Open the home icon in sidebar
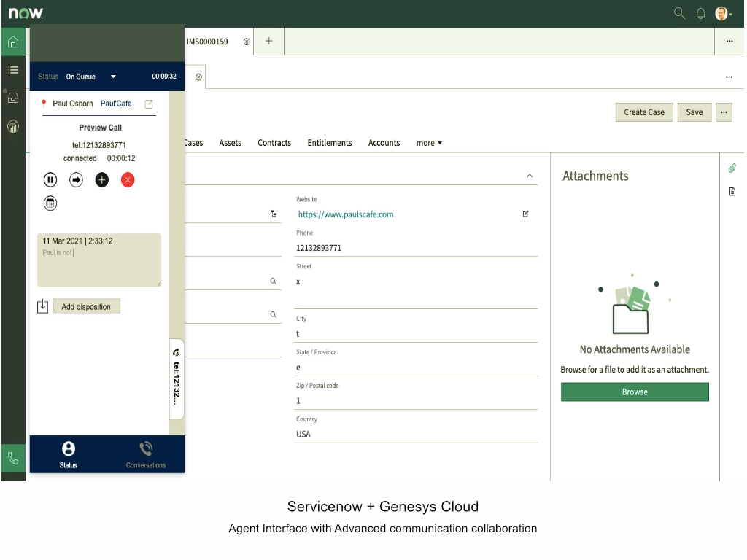747x560 pixels. (x=13, y=42)
